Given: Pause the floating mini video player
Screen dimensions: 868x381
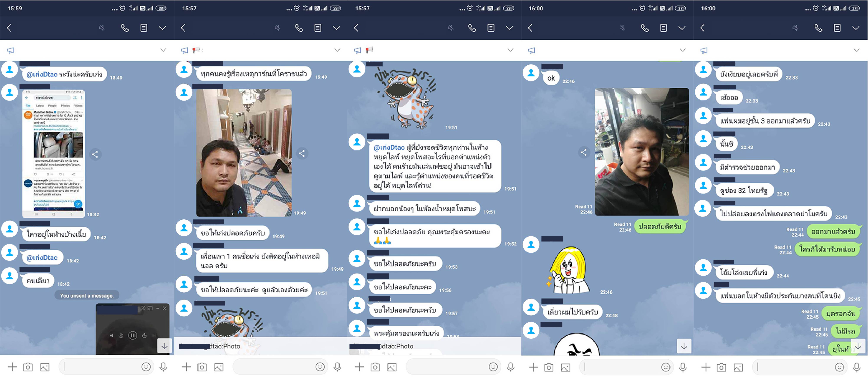Looking at the screenshot, I should coord(132,335).
